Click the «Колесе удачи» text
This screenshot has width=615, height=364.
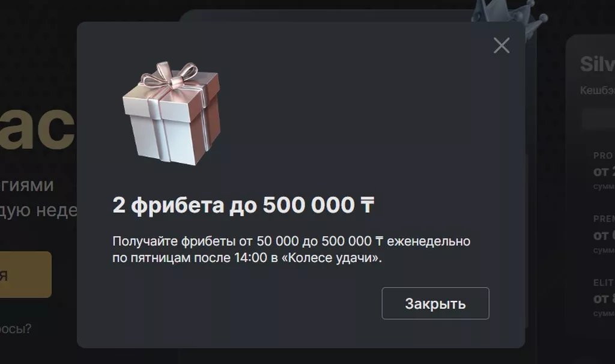tap(332, 258)
